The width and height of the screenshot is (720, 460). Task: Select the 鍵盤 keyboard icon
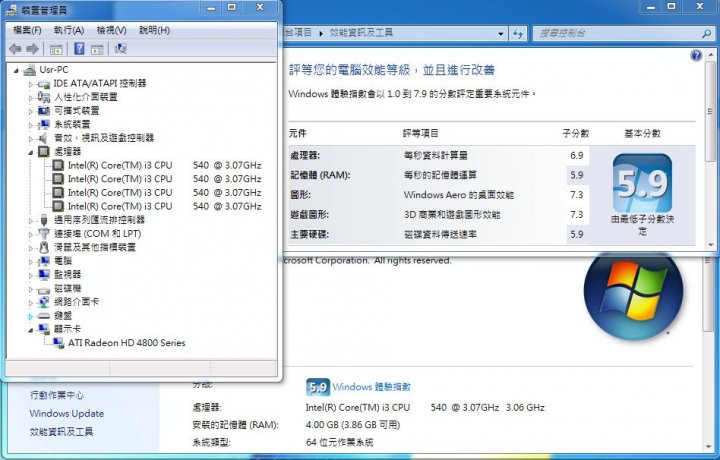[x=44, y=316]
